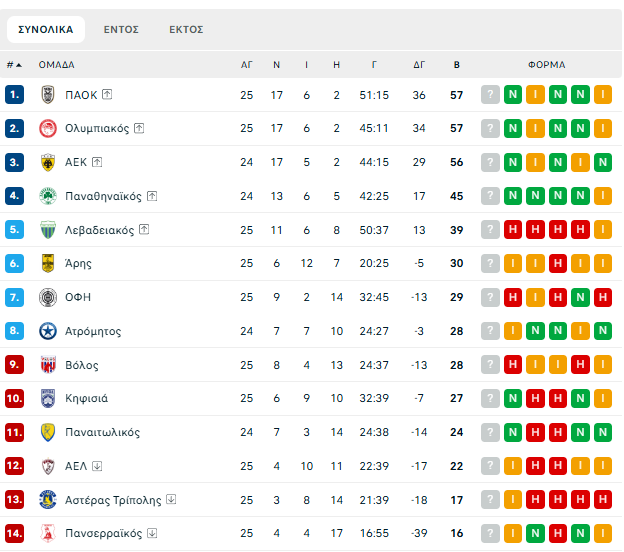Click the Πανσερραϊκός red crest icon
Viewport: 624px width, 552px height.
pyautogui.click(x=47, y=533)
